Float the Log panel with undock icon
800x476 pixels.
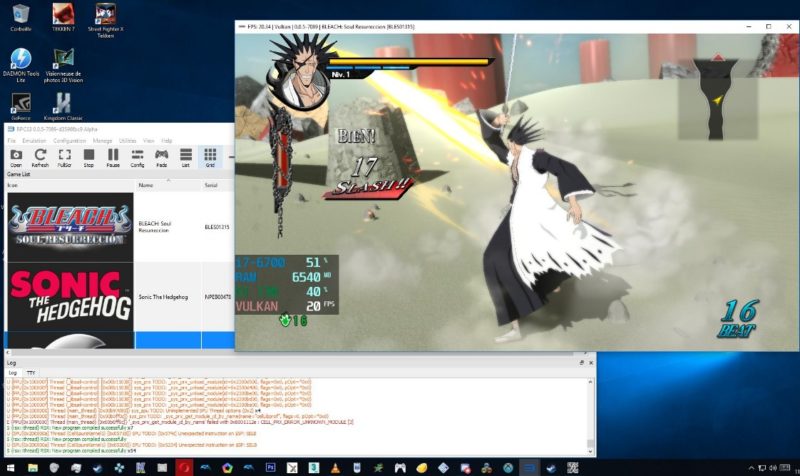581,363
